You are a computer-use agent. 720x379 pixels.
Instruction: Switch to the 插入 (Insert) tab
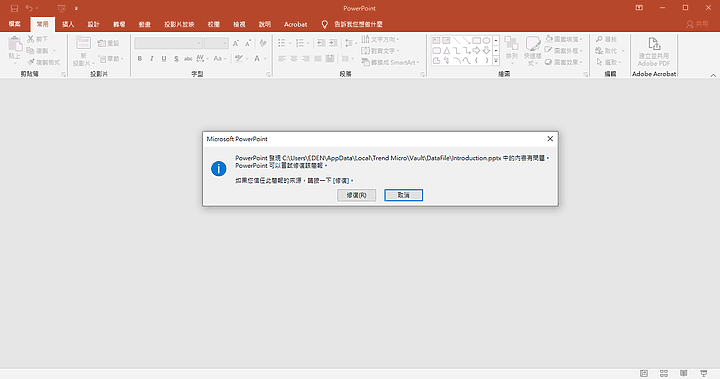[x=68, y=24]
